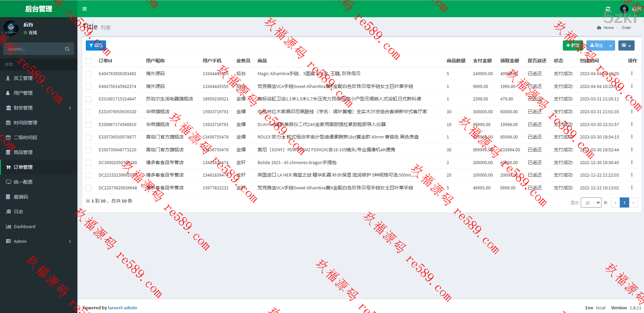The width and height of the screenshot is (644, 313).
Task: Open row actions for order DC22075820926648
Action: coord(632,188)
